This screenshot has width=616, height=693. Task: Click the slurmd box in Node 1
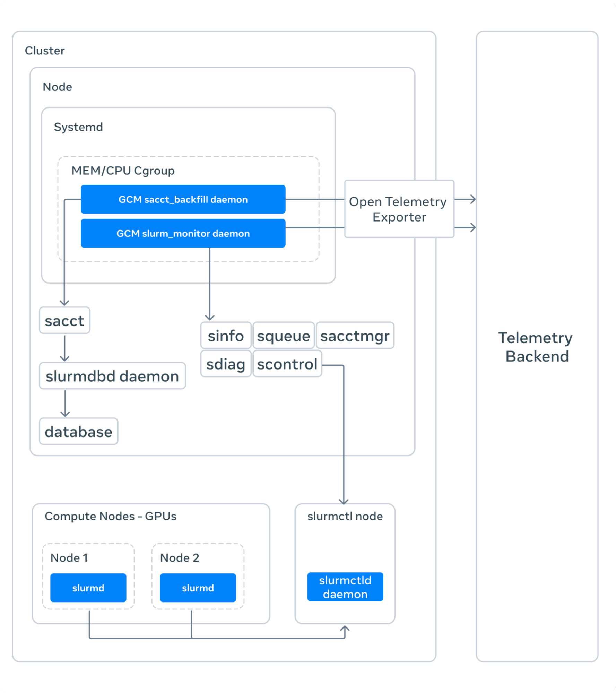[88, 588]
